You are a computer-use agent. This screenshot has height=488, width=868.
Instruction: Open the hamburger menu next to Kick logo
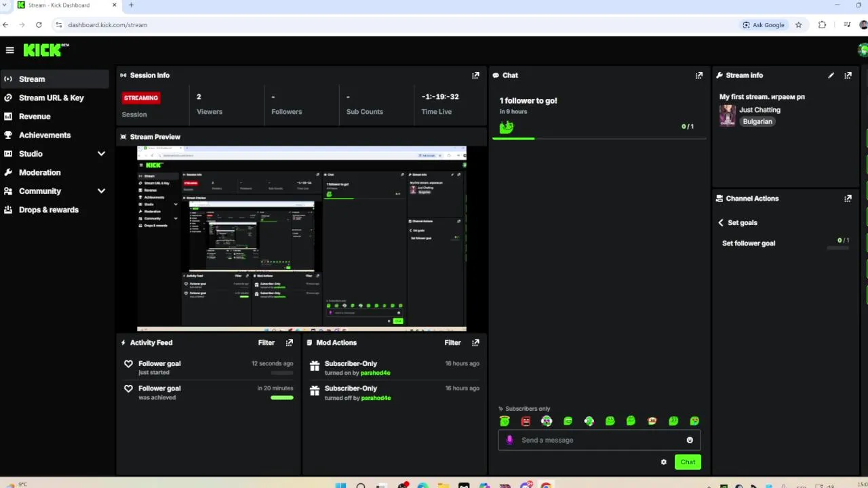(x=9, y=50)
